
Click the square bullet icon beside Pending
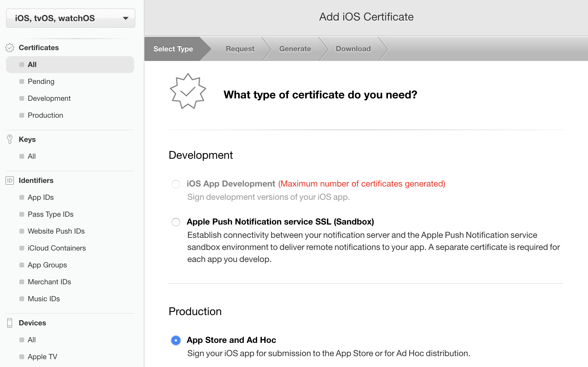[x=21, y=81]
